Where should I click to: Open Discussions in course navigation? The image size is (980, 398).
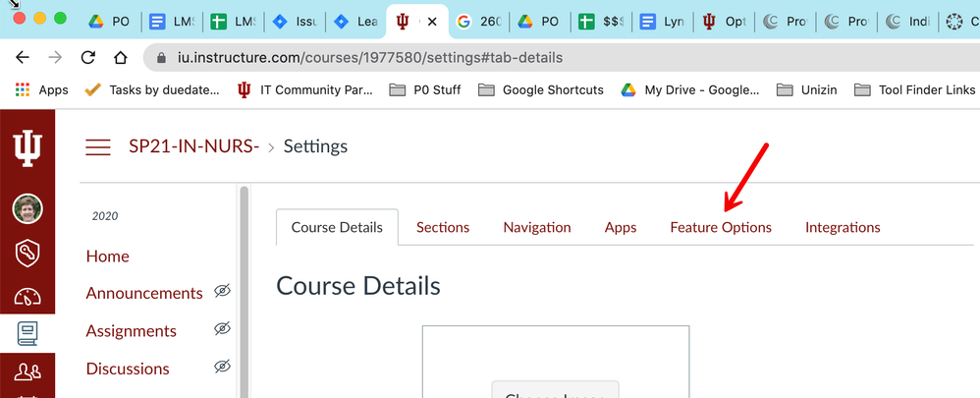pos(128,369)
